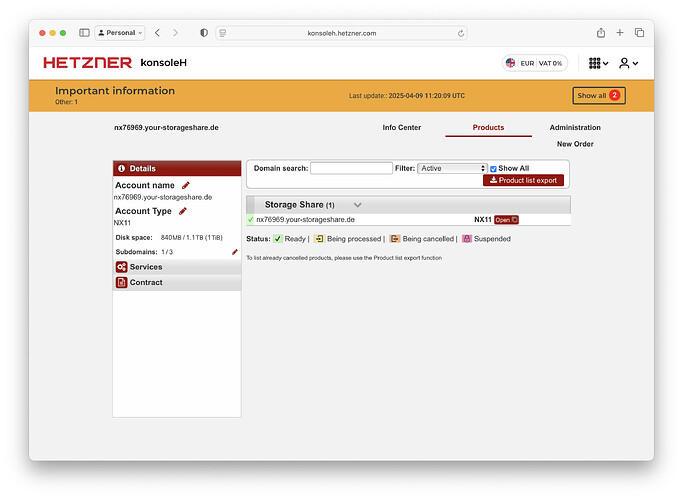Viewport: 683px width, 499px height.
Task: Click the green ready checkmark in product row
Action: (250, 220)
